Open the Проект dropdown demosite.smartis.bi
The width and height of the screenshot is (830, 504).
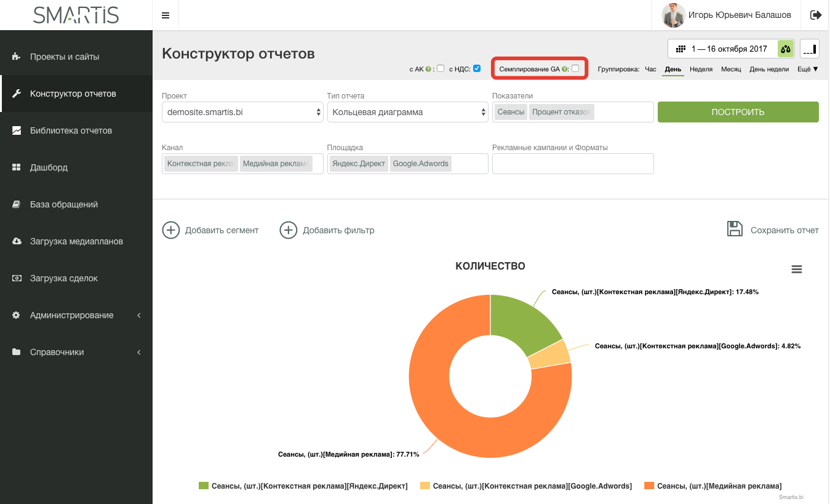coord(242,112)
